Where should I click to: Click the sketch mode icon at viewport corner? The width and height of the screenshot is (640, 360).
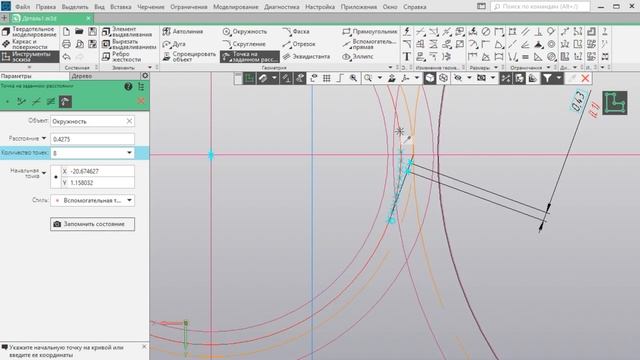click(615, 103)
